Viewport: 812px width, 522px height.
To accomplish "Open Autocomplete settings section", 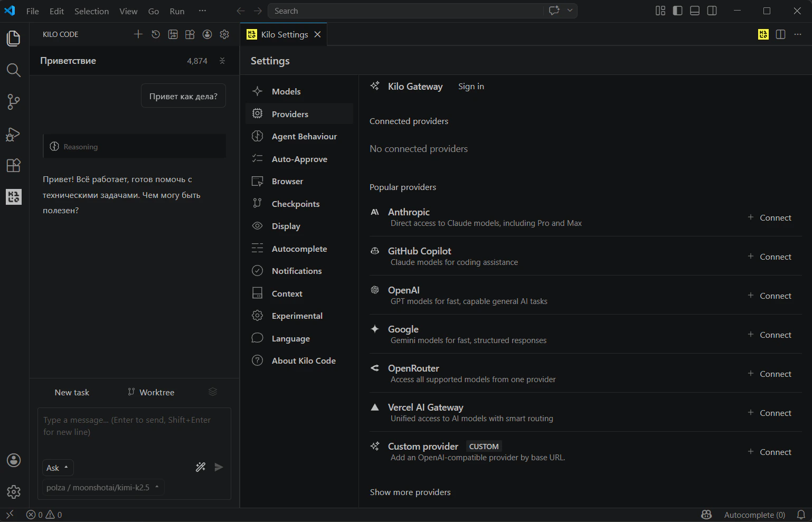I will pyautogui.click(x=299, y=249).
